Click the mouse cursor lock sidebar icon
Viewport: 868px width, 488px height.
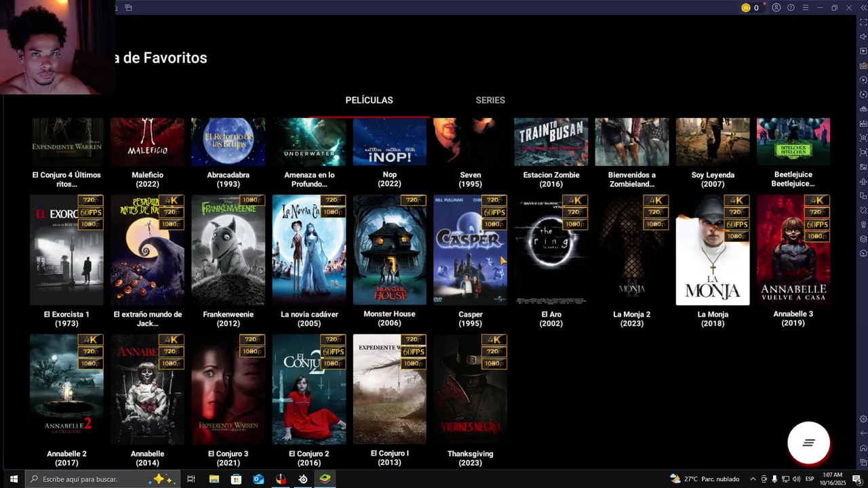click(x=863, y=51)
